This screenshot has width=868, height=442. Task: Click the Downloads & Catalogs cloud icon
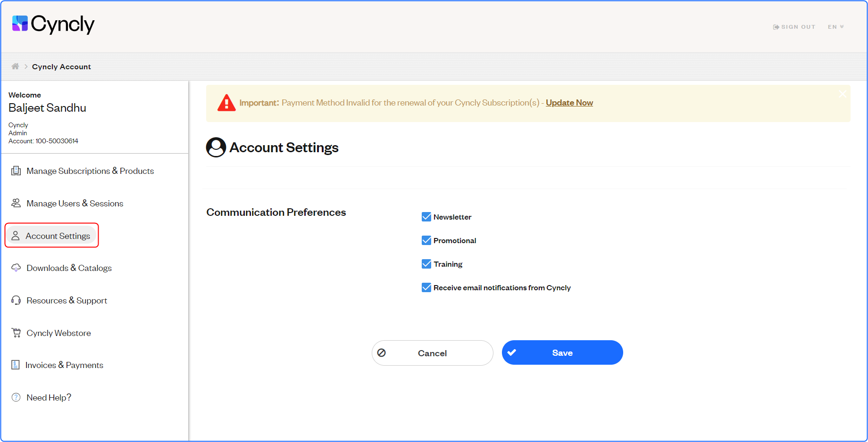click(16, 268)
